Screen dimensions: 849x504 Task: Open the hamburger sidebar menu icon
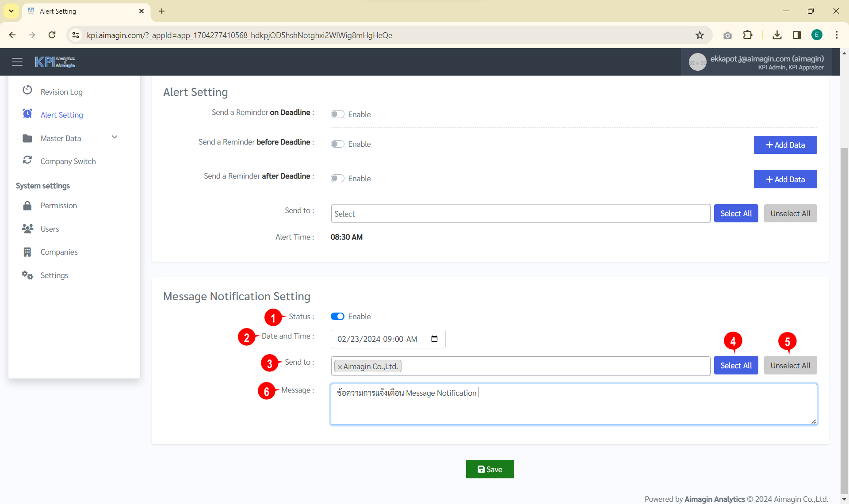pyautogui.click(x=17, y=62)
